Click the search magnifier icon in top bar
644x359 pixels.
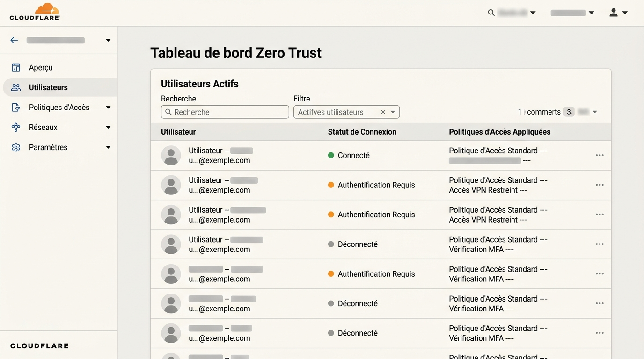(x=491, y=13)
